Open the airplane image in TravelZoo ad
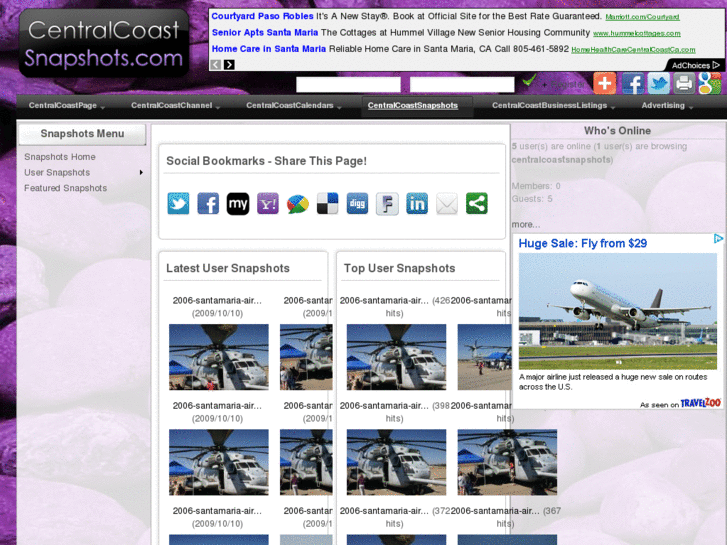Screen dimensions: 727x545 tap(618, 311)
